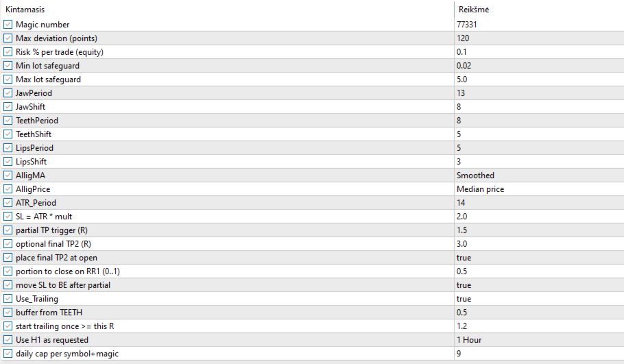Edit the Max lot safeguard value 5.0
The height and width of the screenshot is (364, 624).
click(538, 80)
